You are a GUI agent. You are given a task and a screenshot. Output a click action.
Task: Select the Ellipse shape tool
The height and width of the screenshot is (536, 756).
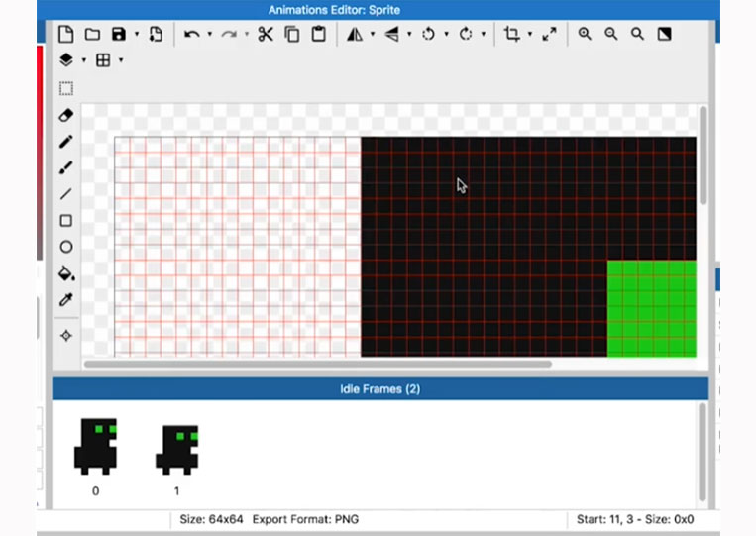(66, 247)
